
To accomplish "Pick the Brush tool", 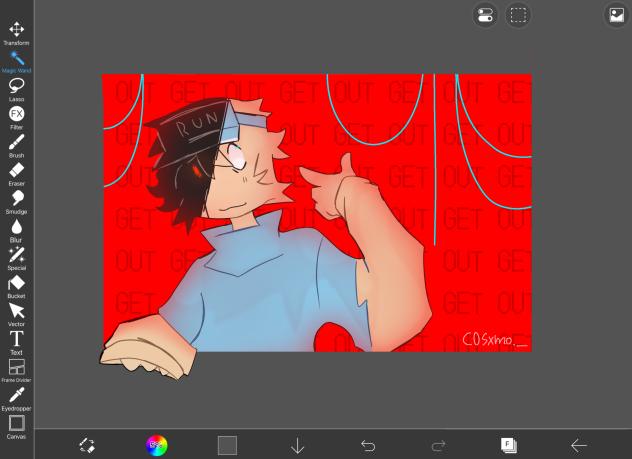I will [17, 146].
